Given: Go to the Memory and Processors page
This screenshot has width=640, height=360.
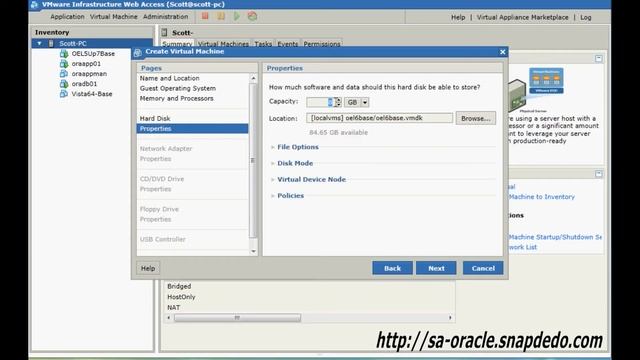Looking at the screenshot, I should pos(176,98).
